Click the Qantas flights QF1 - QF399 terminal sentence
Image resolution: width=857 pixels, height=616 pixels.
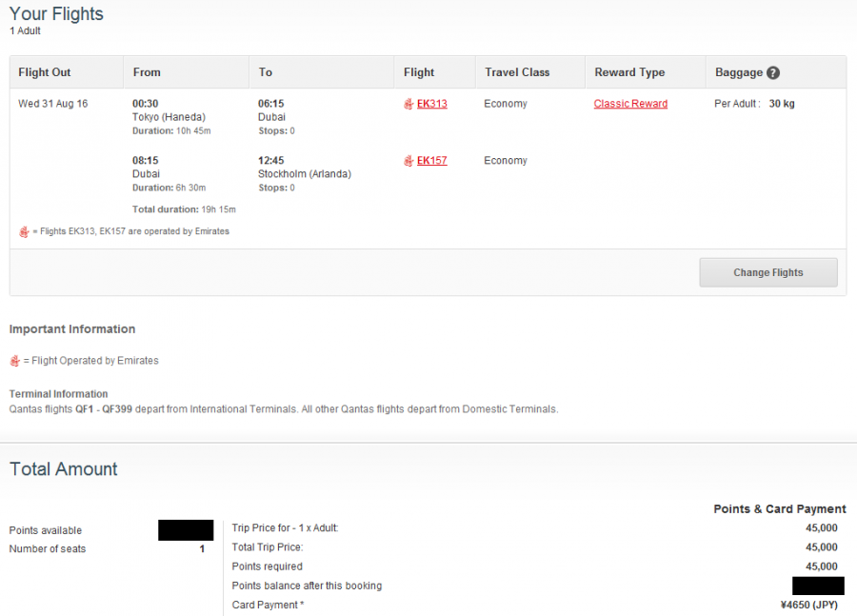tap(284, 409)
